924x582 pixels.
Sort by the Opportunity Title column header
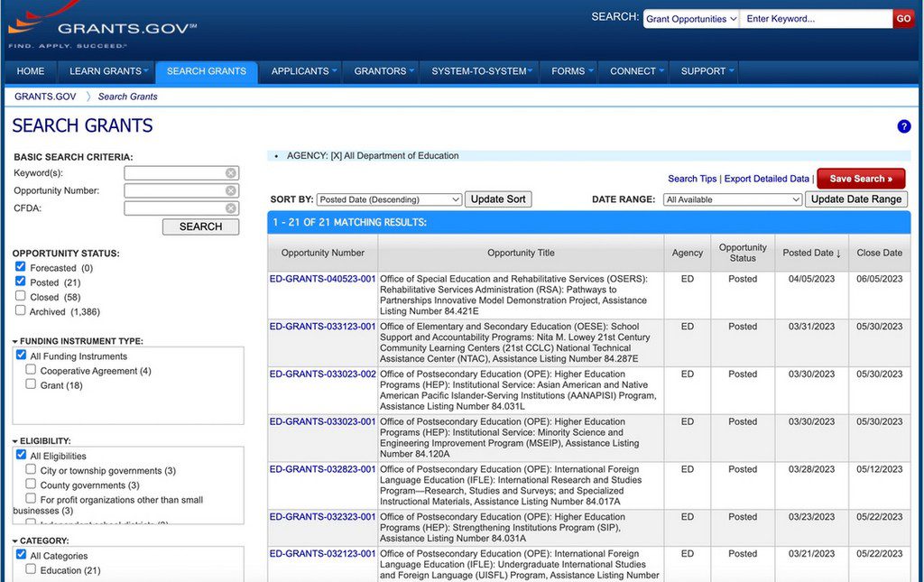click(521, 253)
